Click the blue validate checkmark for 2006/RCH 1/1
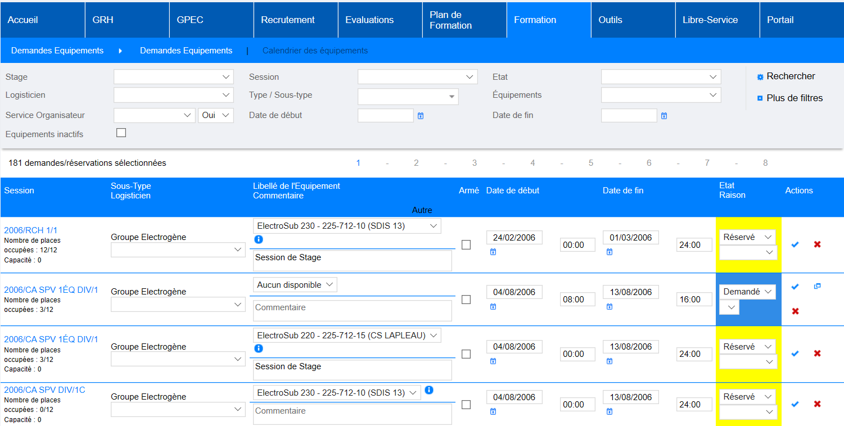Image resolution: width=846 pixels, height=437 pixels. 795,244
